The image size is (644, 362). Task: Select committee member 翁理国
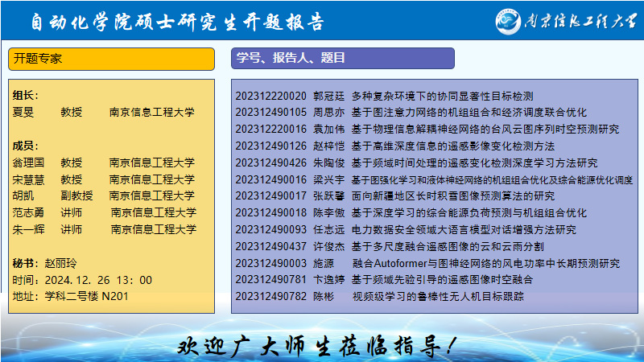click(x=30, y=162)
